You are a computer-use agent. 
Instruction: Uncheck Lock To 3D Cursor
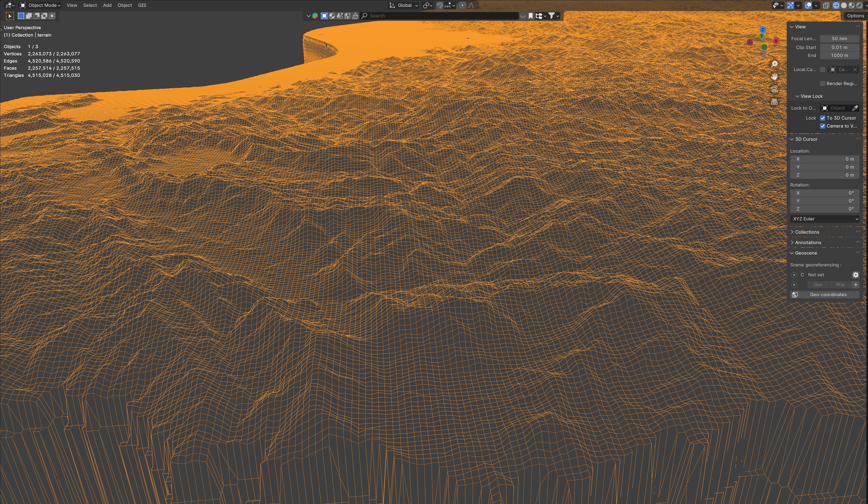click(823, 118)
